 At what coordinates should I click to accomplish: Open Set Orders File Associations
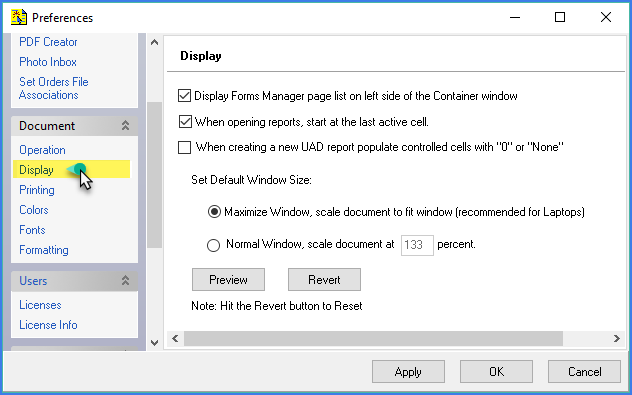[x=54, y=88]
